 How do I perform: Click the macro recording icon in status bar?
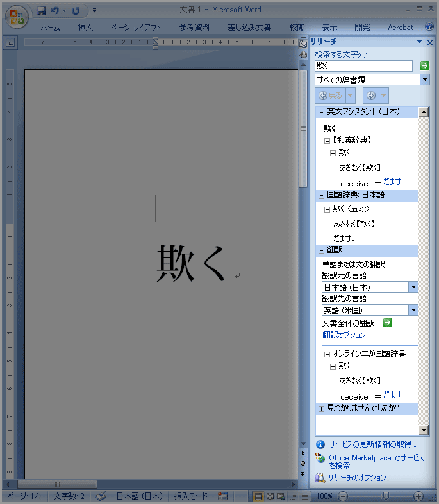[x=222, y=496]
